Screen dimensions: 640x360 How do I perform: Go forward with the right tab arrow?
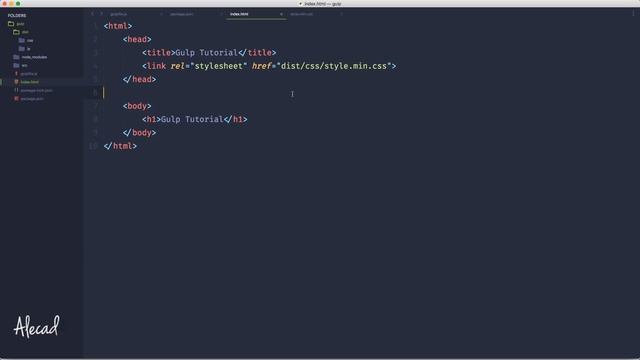point(101,14)
